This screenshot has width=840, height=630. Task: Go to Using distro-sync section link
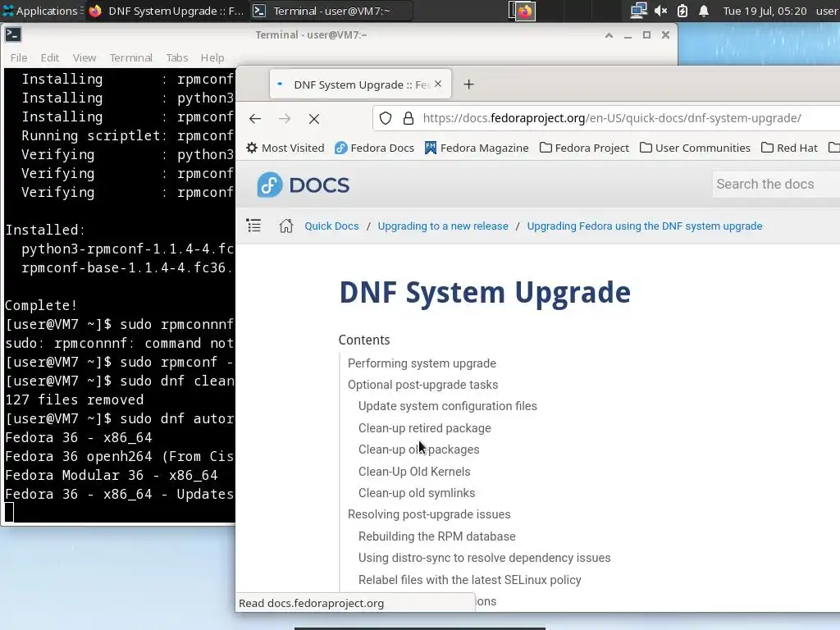tap(484, 558)
